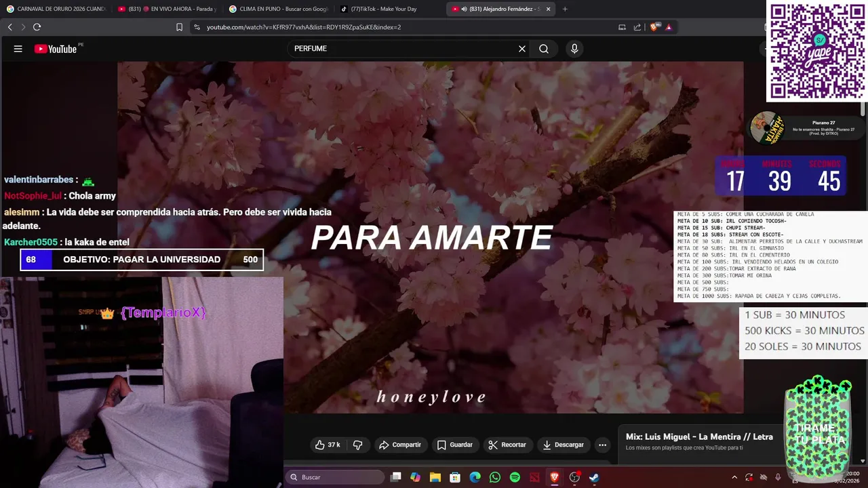Click the Compartir share button

click(400, 445)
